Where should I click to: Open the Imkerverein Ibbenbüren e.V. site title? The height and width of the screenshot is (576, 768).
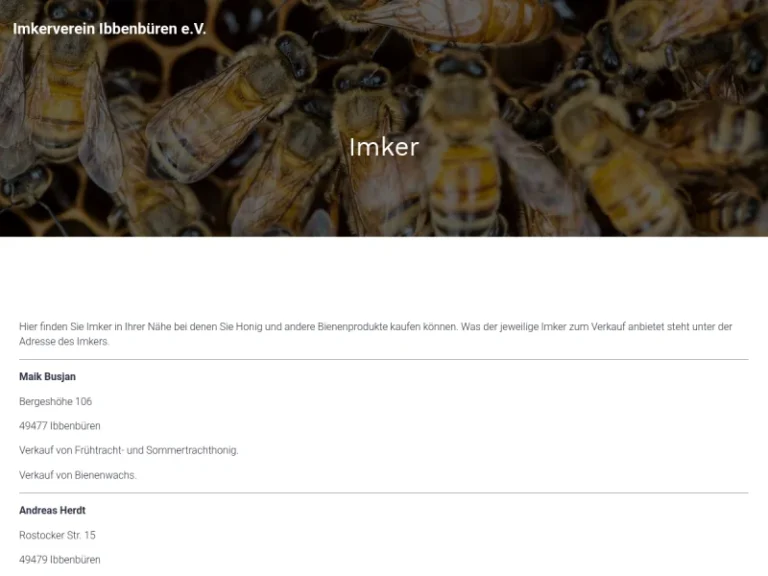point(109,29)
